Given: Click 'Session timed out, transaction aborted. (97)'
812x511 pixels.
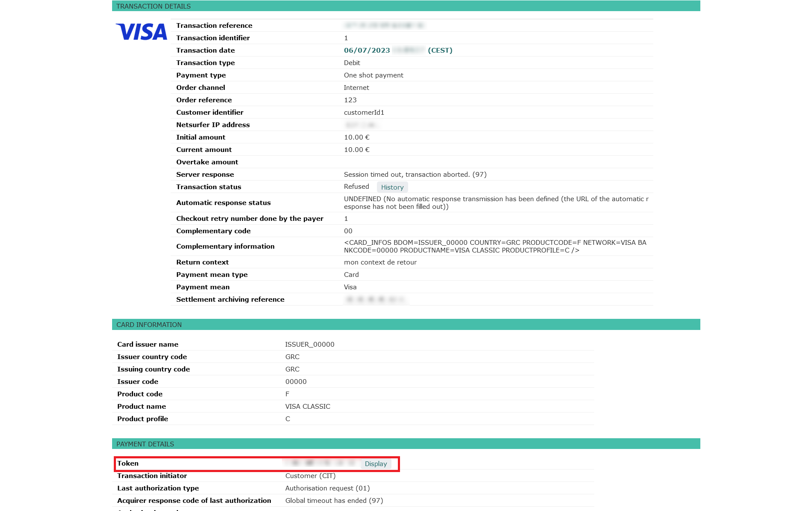Looking at the screenshot, I should click(415, 175).
